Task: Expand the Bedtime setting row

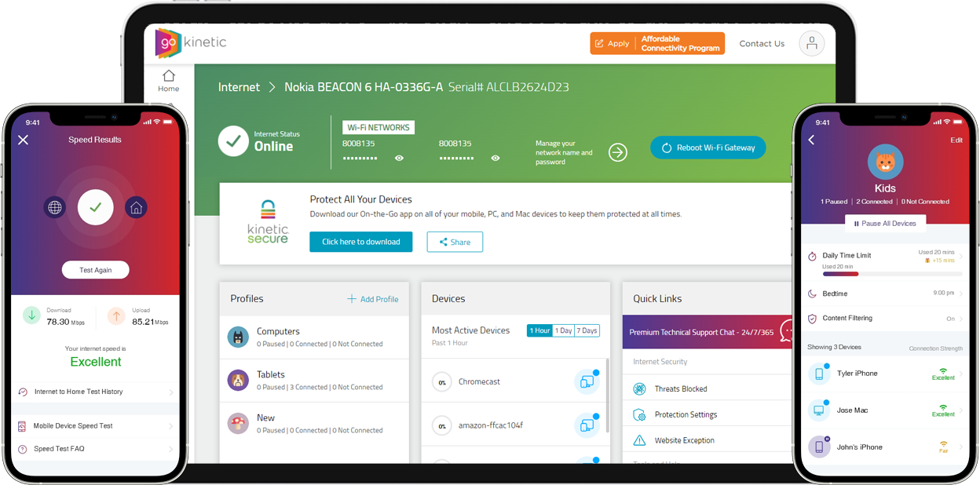Action: click(885, 294)
